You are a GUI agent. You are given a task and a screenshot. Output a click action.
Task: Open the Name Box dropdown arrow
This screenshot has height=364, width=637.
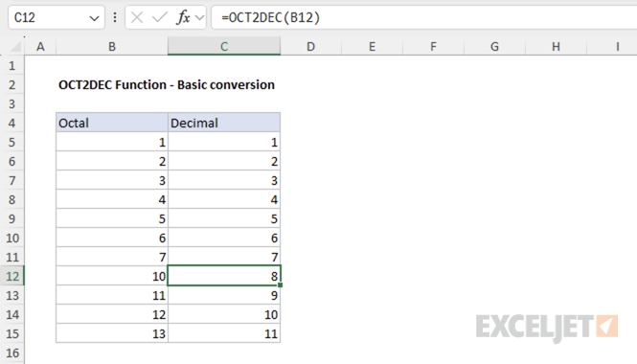tap(94, 18)
